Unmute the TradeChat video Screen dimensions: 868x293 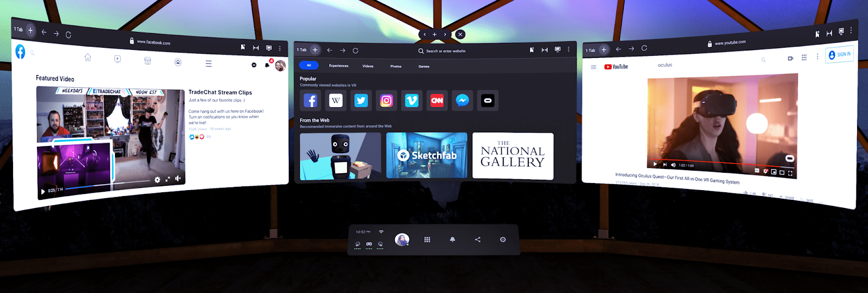(178, 178)
